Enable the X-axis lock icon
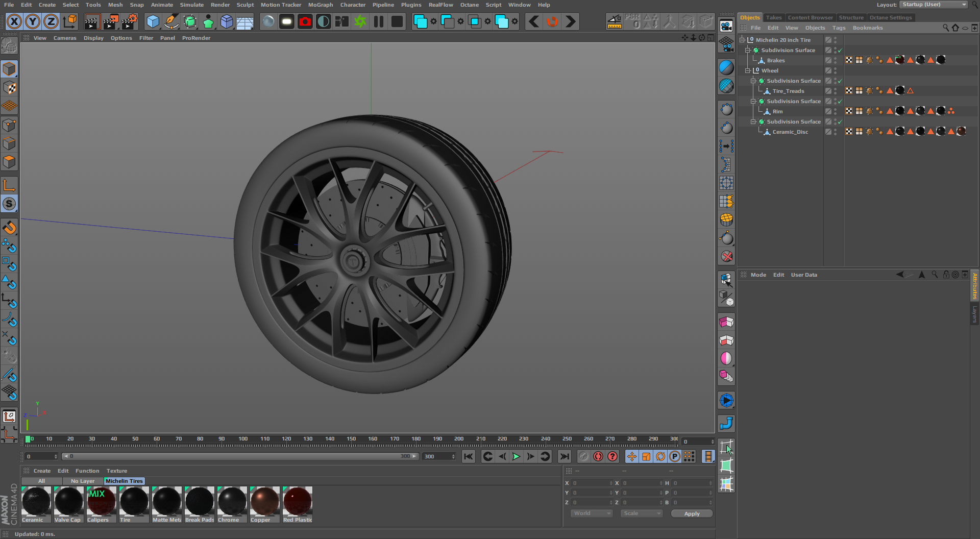This screenshot has width=980, height=539. pyautogui.click(x=14, y=21)
